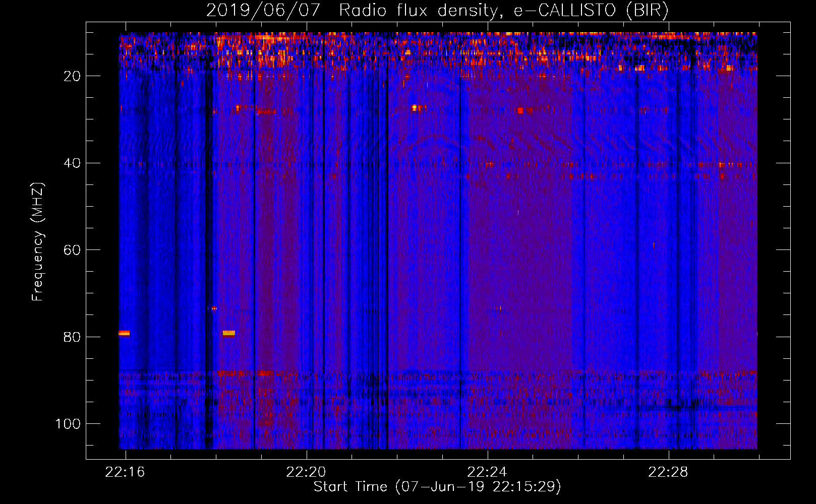Click the bright burst near 80 MHz at 22:16
Viewport: 816px width, 504px height.
124,333
